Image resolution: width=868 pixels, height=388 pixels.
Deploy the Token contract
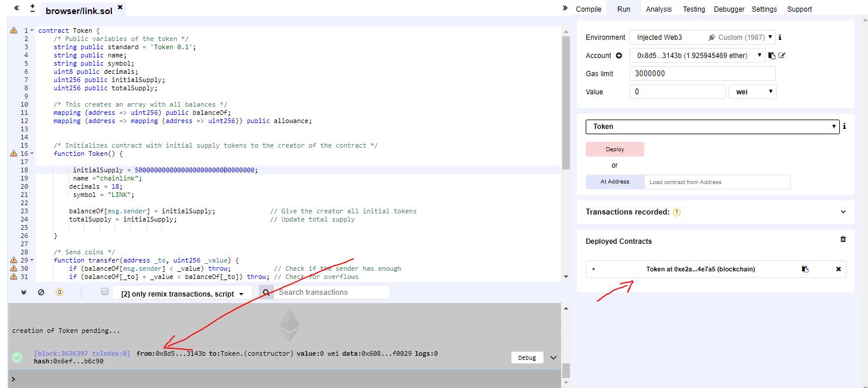coord(615,149)
